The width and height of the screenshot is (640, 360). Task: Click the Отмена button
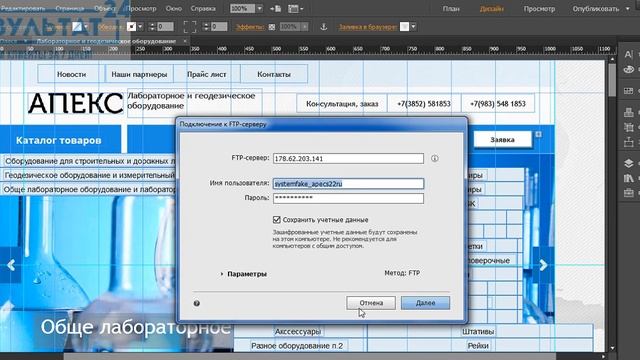click(371, 303)
